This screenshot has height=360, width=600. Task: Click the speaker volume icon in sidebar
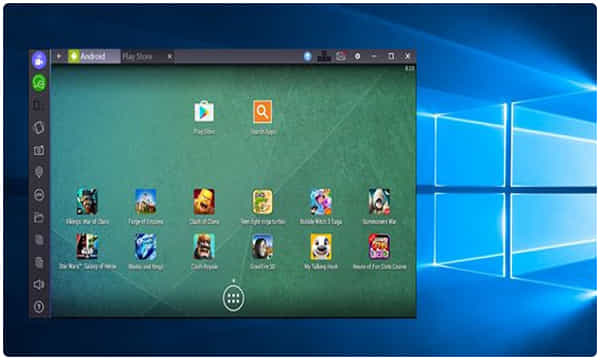[39, 284]
